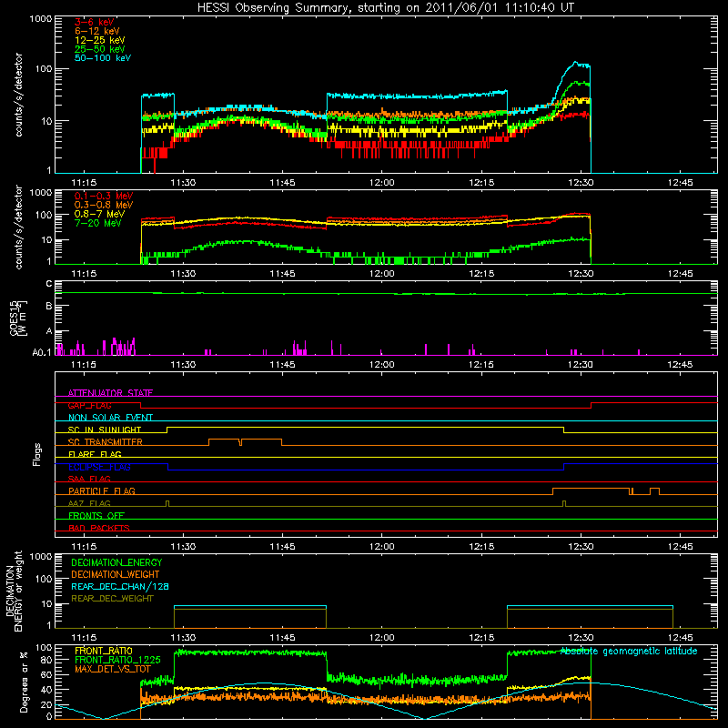Click the 100 tick on the top panel axis
Viewport: 728px width, 728px height.
pyautogui.click(x=43, y=69)
